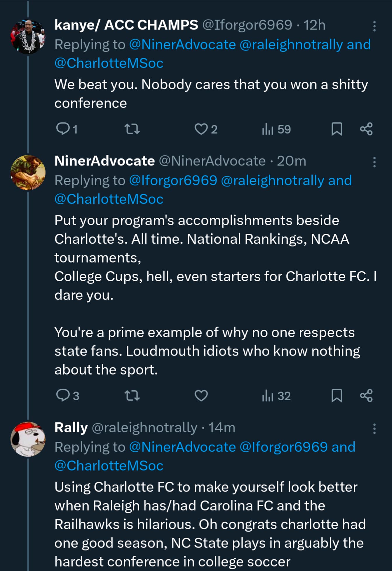Open NinerAdvocate's guitar avatar

coord(28,172)
